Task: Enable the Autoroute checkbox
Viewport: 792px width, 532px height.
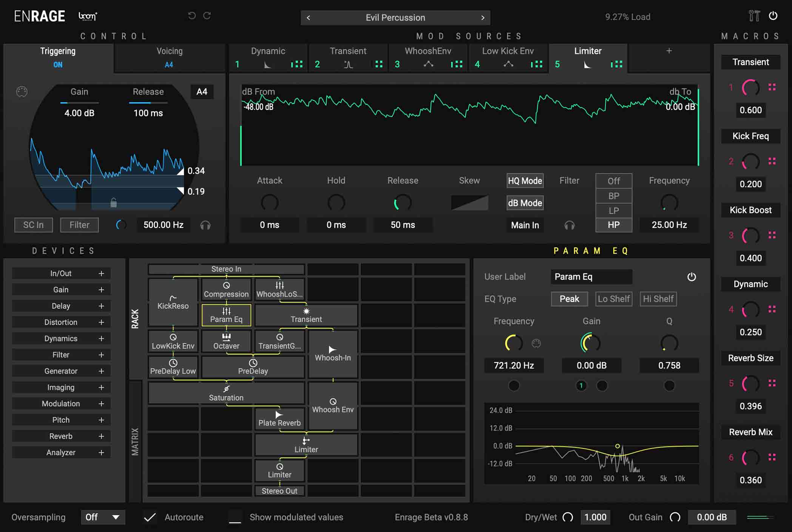Action: point(150,517)
